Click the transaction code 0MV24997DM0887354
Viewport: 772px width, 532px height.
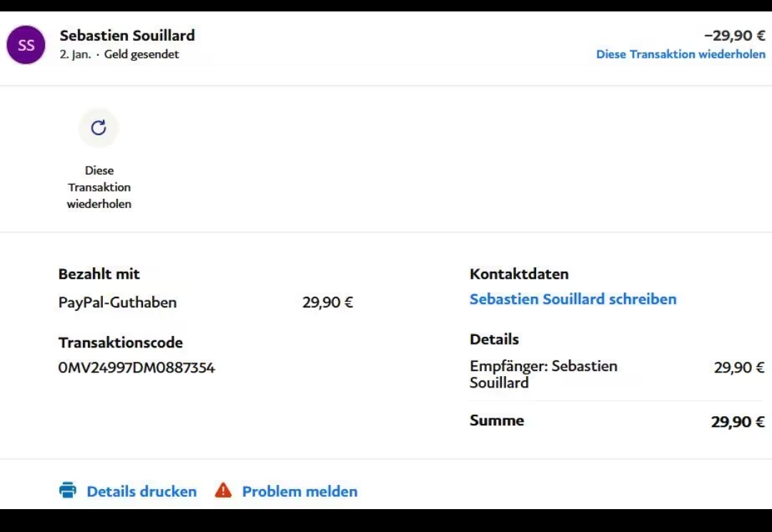pyautogui.click(x=137, y=368)
